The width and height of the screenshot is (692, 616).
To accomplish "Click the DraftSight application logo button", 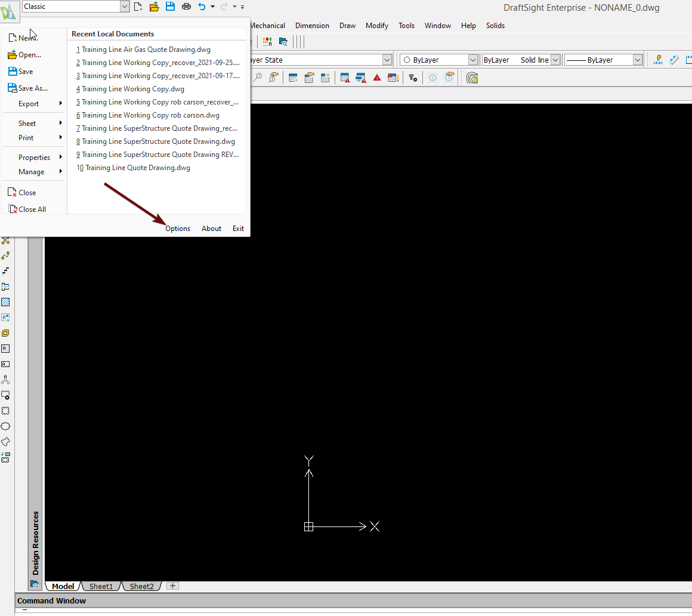I will 10,11.
